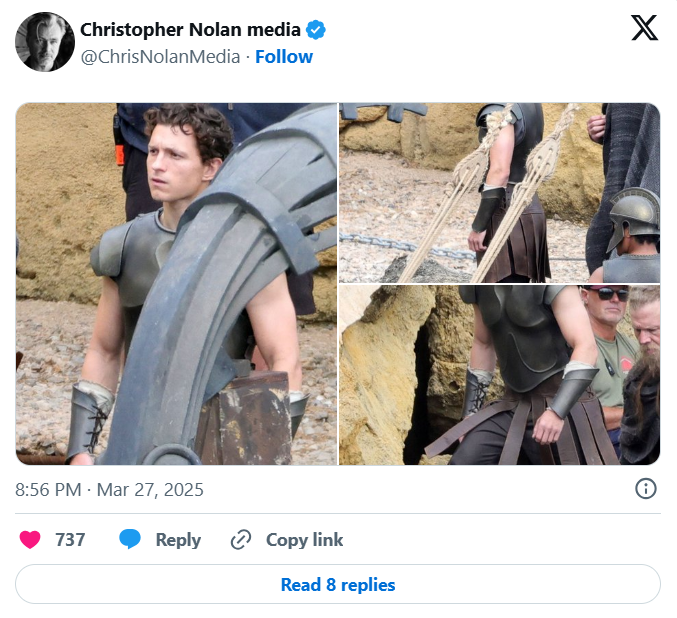Screen dimensions: 677x618
Task: Click the Greek helmet in top-right photo
Action: (x=635, y=215)
